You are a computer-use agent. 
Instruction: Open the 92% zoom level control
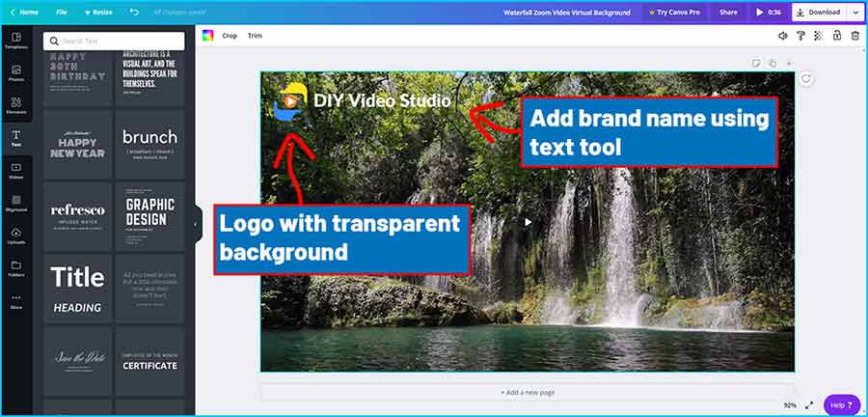click(x=791, y=405)
